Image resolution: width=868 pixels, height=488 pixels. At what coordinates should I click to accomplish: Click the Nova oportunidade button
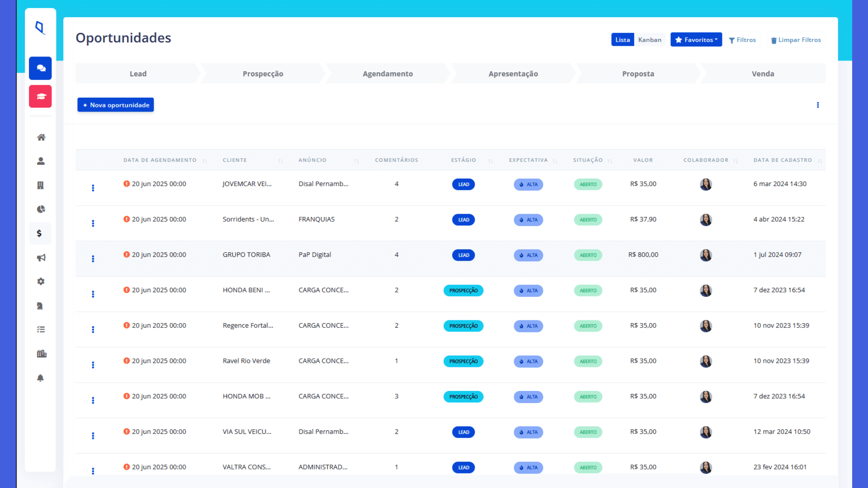[x=116, y=105]
